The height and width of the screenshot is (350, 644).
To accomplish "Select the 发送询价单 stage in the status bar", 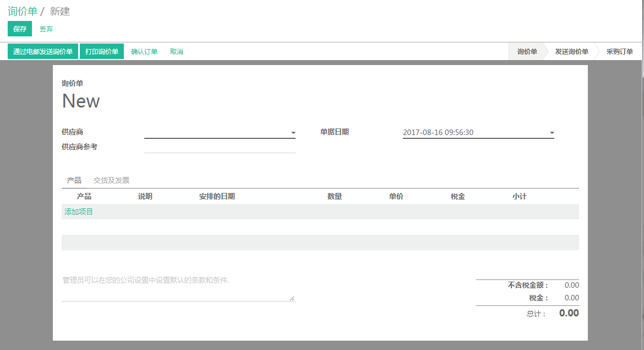I will point(571,52).
